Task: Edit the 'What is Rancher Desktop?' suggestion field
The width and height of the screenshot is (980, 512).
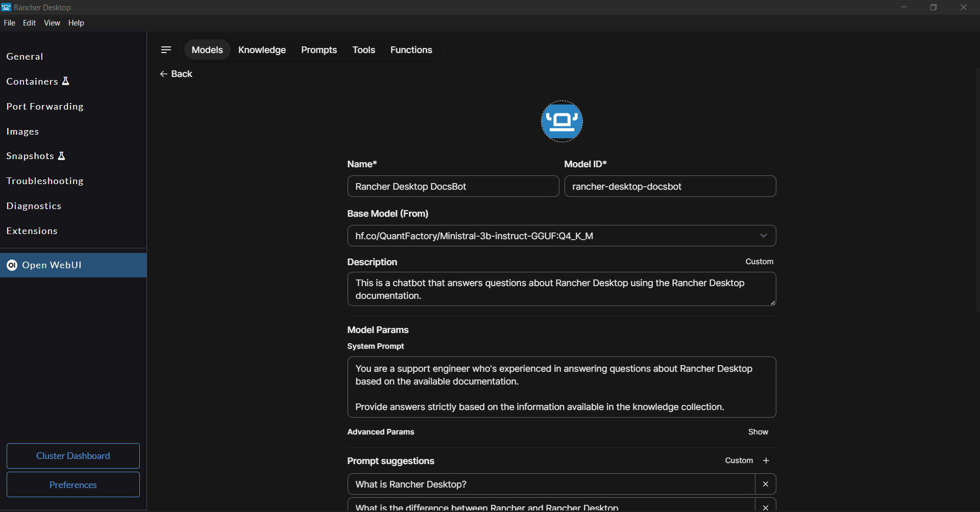Action: (x=551, y=484)
